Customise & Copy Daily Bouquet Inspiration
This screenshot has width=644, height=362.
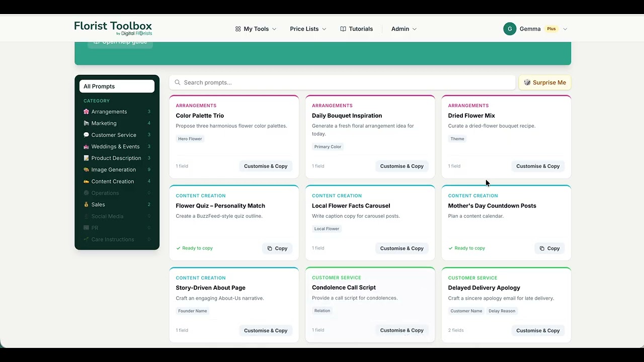coord(401,166)
